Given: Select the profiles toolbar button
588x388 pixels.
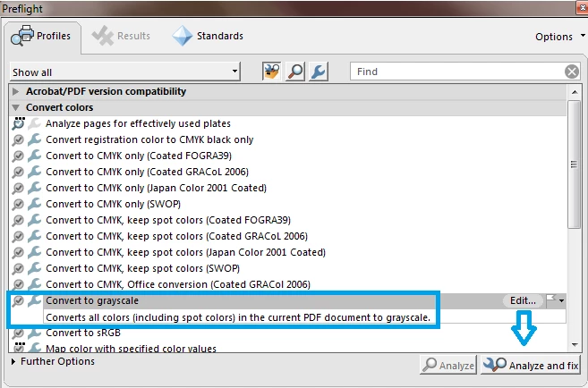Looking at the screenshot, I should (272, 72).
